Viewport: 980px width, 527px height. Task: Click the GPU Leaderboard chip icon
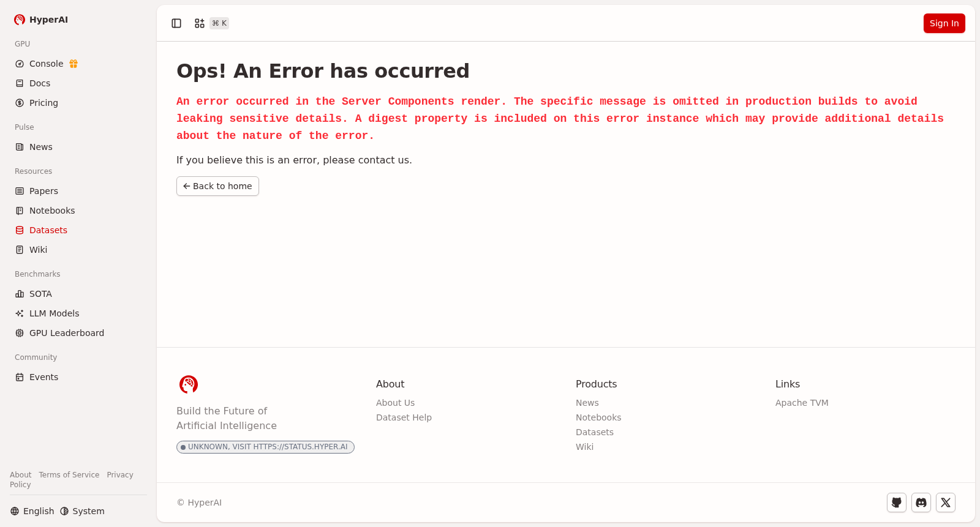click(20, 333)
